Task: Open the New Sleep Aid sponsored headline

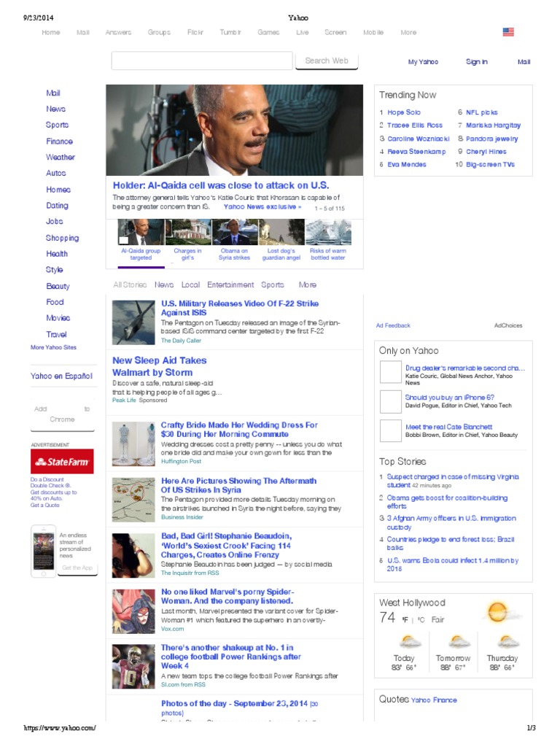Action: 160,366
